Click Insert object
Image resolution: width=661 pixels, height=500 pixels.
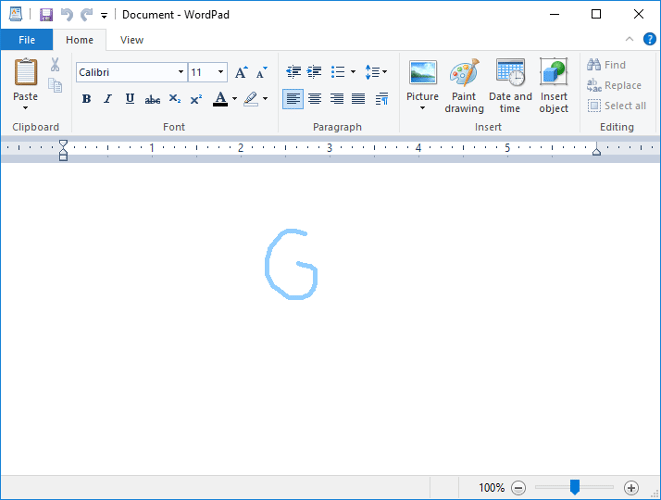coord(554,86)
